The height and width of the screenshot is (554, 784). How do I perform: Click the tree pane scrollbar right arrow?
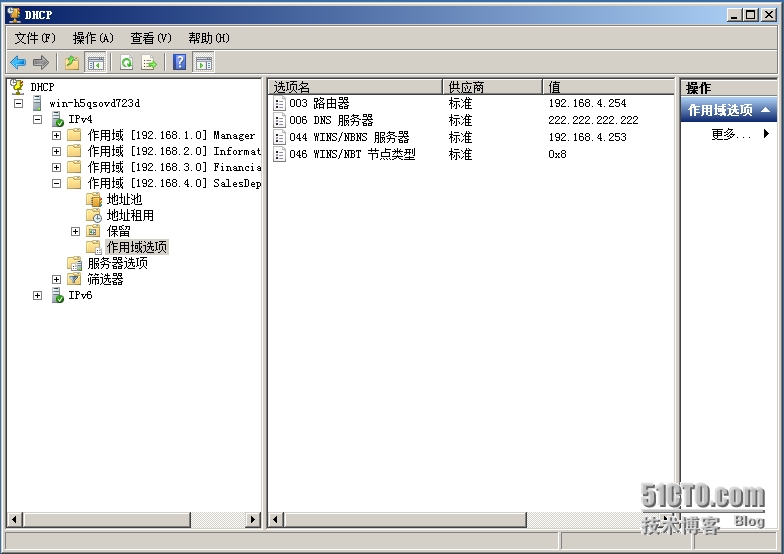tap(253, 520)
